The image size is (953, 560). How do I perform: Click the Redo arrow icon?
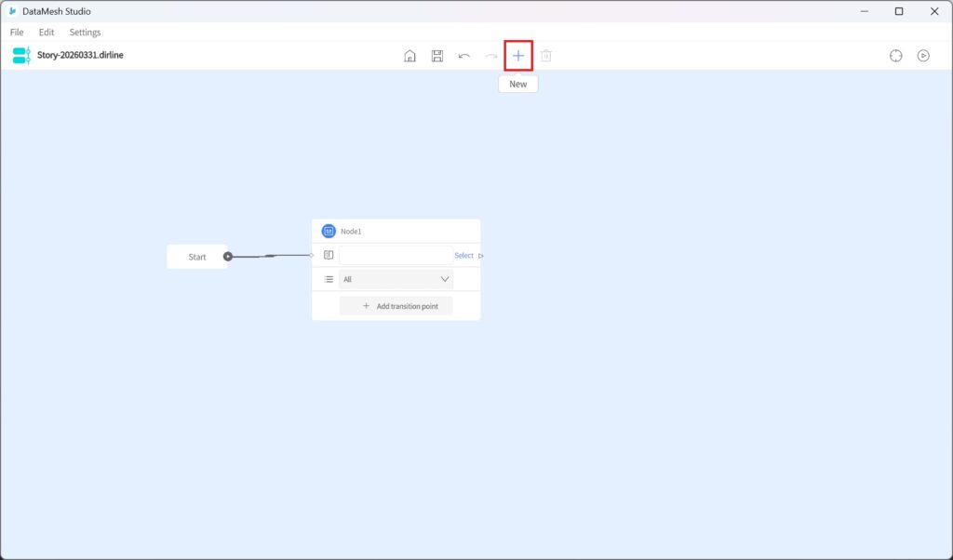pyautogui.click(x=491, y=56)
